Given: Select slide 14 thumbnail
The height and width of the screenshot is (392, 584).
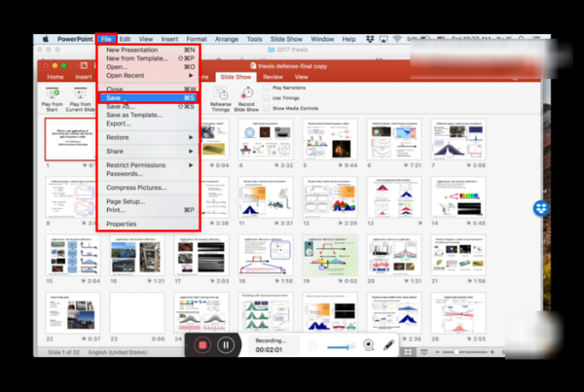Looking at the screenshot, I should [458, 197].
